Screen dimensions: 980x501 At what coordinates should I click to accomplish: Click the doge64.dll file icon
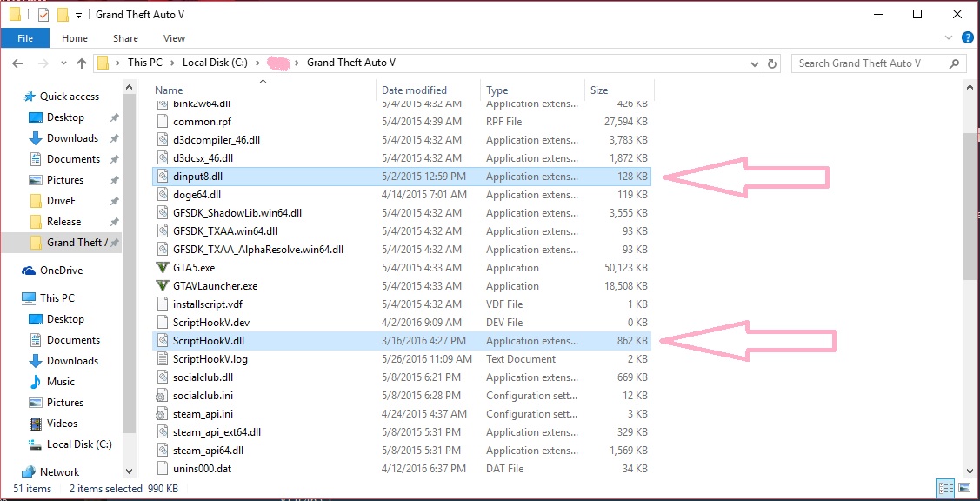tap(163, 195)
